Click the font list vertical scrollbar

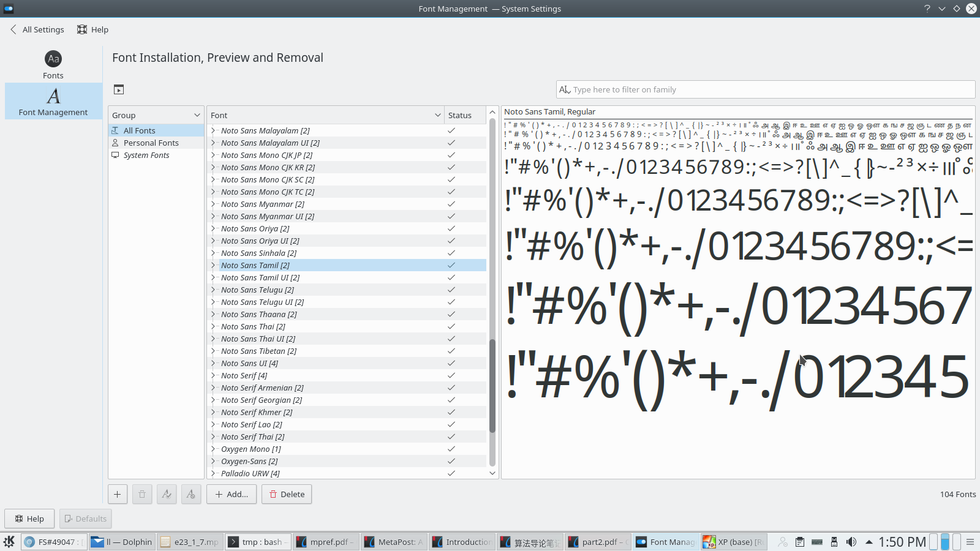click(492, 386)
